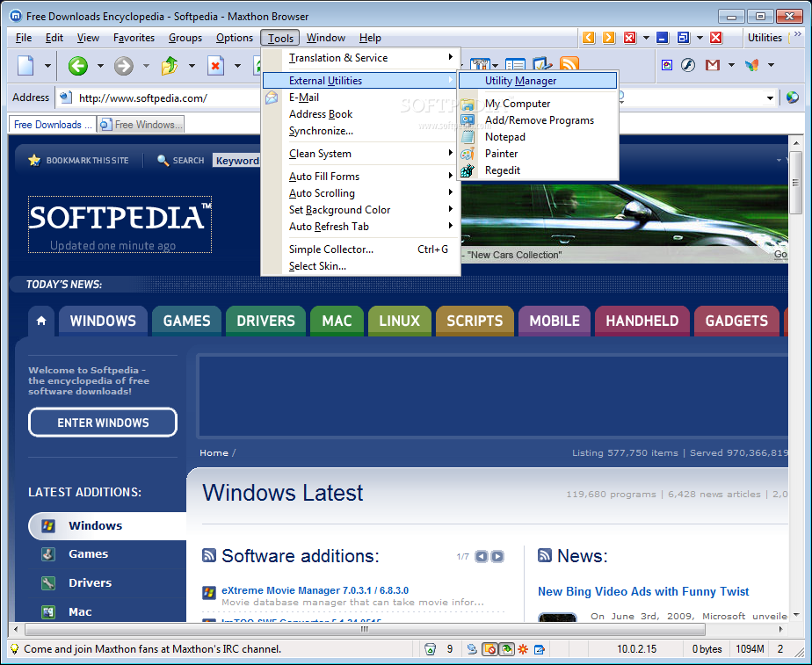
Task: Click the blue minimize tab window icon
Action: pyautogui.click(x=663, y=38)
